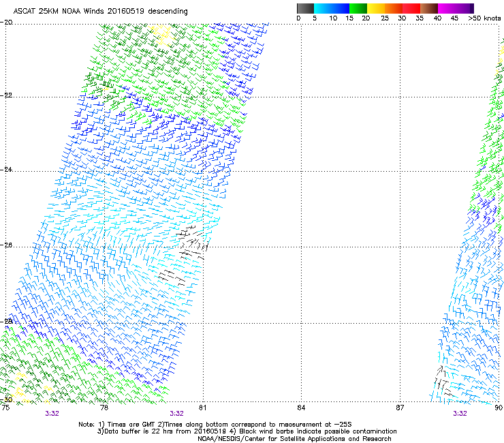Click the purple 3:32 time near longitude 80

click(176, 414)
